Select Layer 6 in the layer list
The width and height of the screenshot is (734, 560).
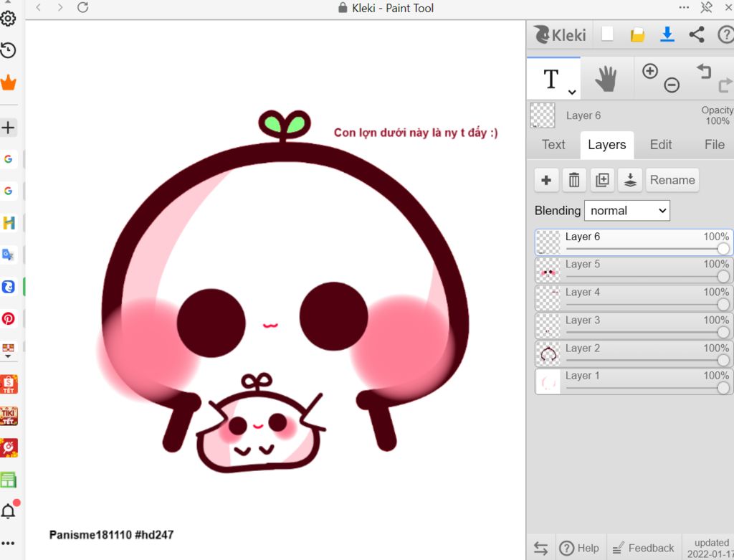click(634, 242)
